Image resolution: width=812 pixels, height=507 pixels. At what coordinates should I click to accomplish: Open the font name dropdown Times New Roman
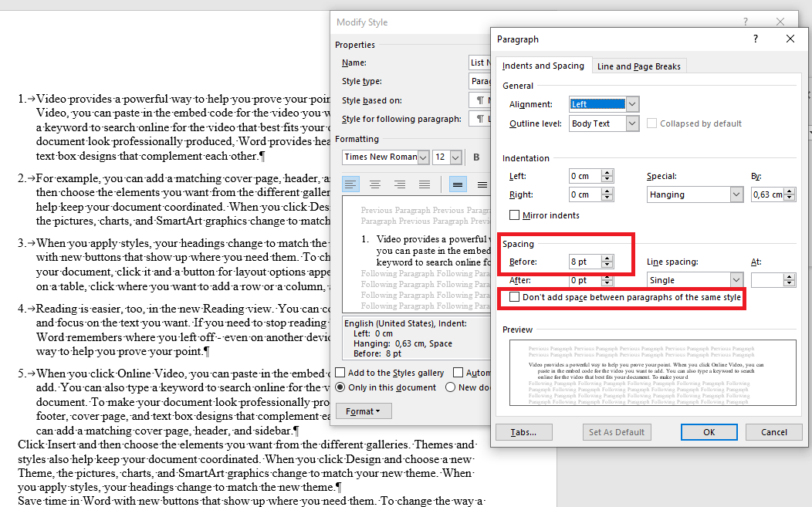tap(423, 157)
